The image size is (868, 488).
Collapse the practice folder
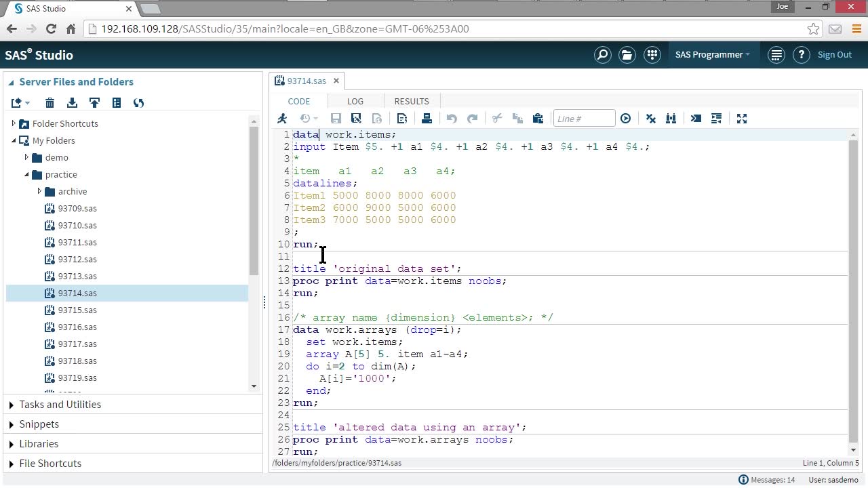(26, 174)
